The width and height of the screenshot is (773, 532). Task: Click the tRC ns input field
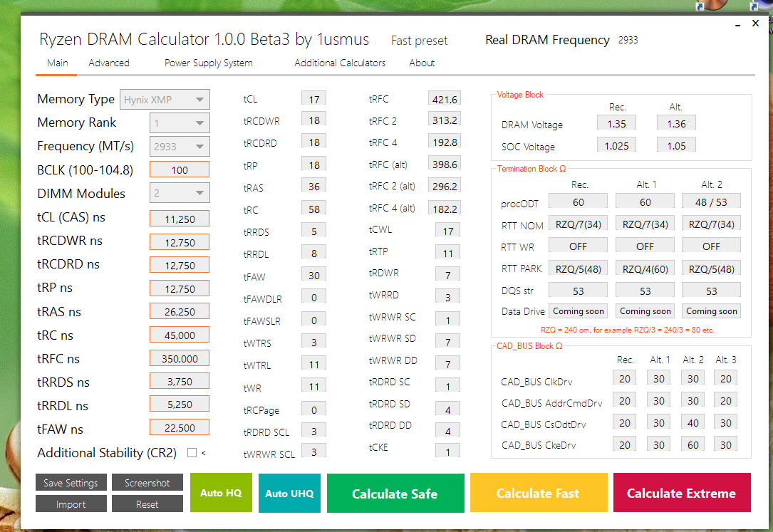click(180, 335)
